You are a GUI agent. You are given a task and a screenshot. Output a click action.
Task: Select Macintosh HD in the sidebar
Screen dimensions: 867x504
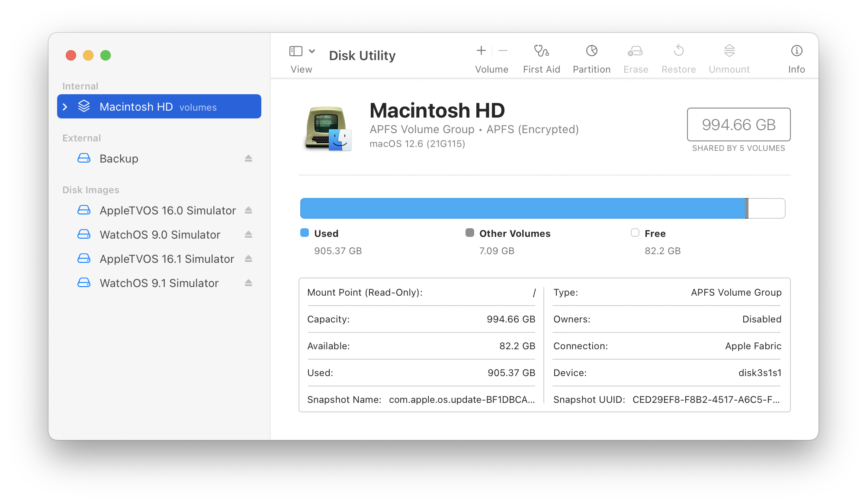(159, 106)
